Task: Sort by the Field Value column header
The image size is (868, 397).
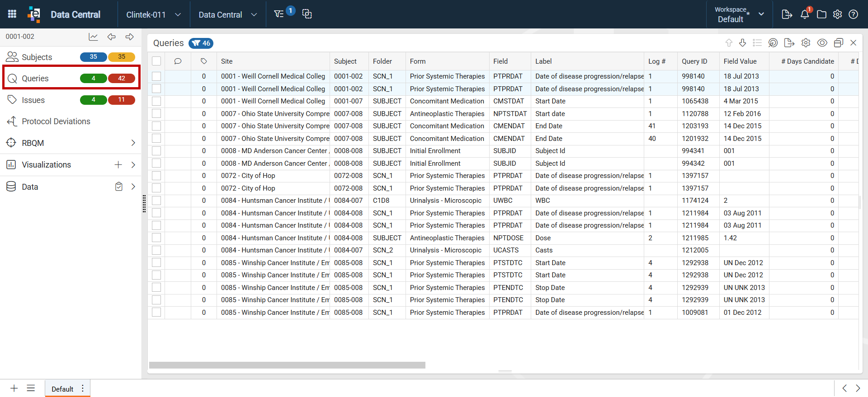Action: [744, 61]
